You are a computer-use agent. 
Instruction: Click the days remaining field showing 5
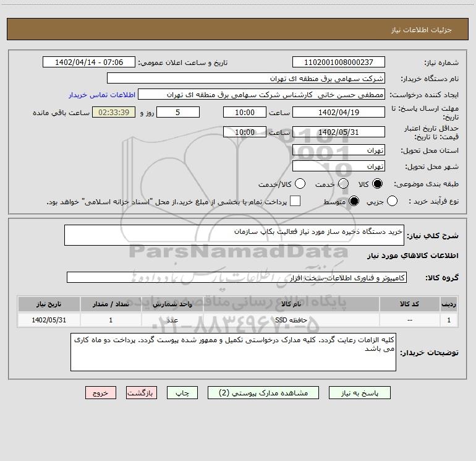(x=178, y=112)
